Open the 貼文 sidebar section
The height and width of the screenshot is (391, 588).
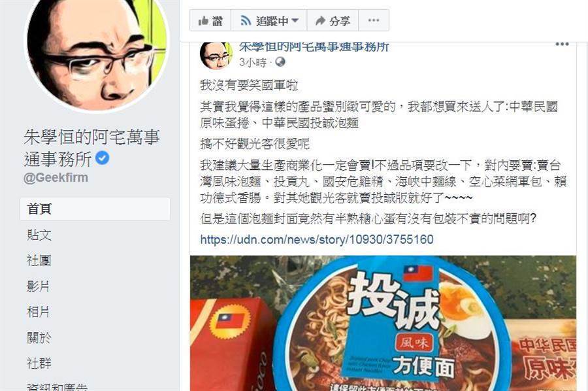39,235
